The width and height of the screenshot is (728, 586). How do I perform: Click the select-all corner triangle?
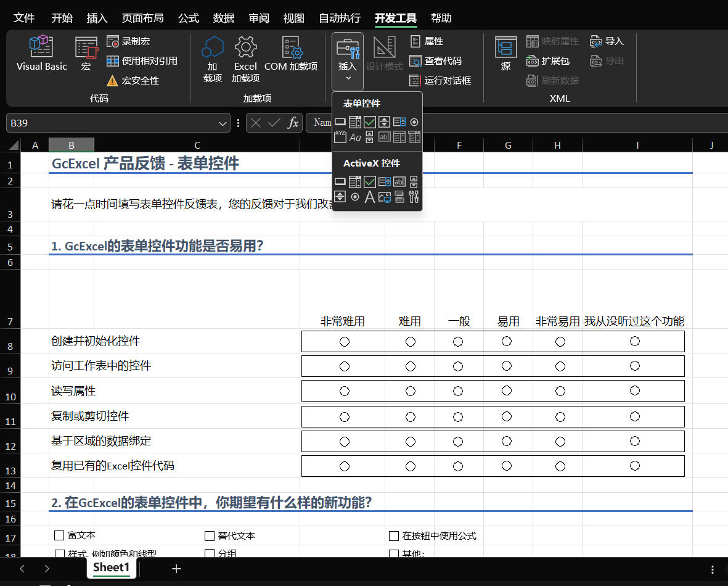pos(14,145)
